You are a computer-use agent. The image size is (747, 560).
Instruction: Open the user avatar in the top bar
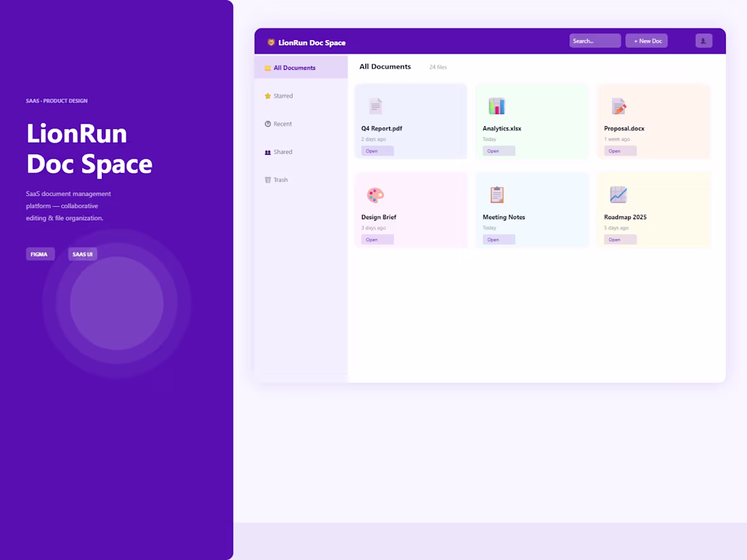click(x=704, y=41)
